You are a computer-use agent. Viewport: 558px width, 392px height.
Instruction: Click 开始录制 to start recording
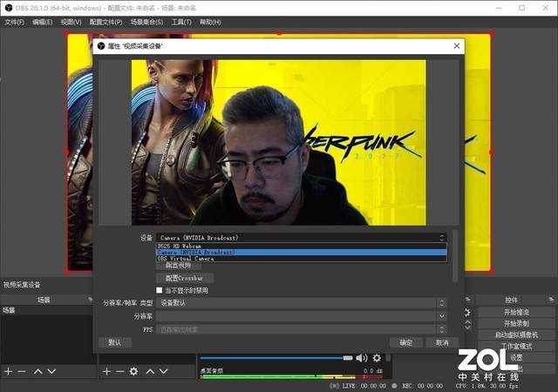(516, 323)
